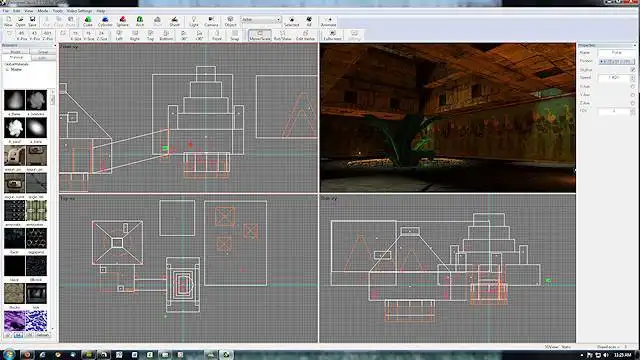The image size is (640, 360).
Task: Activate the Edit Vertex mode
Action: [305, 35]
